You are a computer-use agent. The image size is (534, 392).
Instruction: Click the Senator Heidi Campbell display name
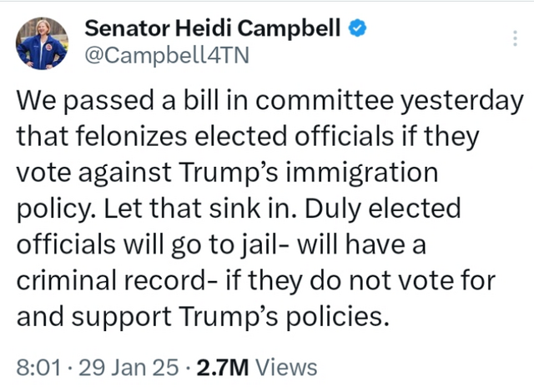point(214,29)
